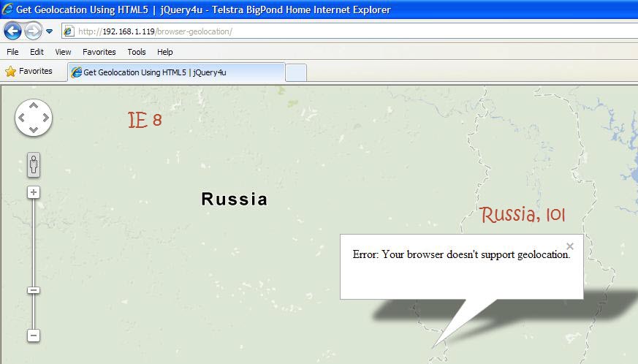Open the View menu
Viewport: 638px width, 364px height.
click(x=63, y=52)
